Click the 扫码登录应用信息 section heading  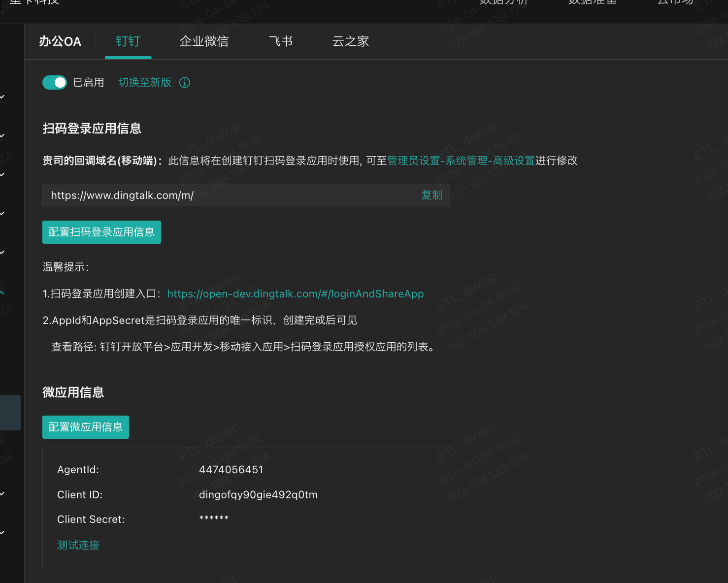click(92, 129)
